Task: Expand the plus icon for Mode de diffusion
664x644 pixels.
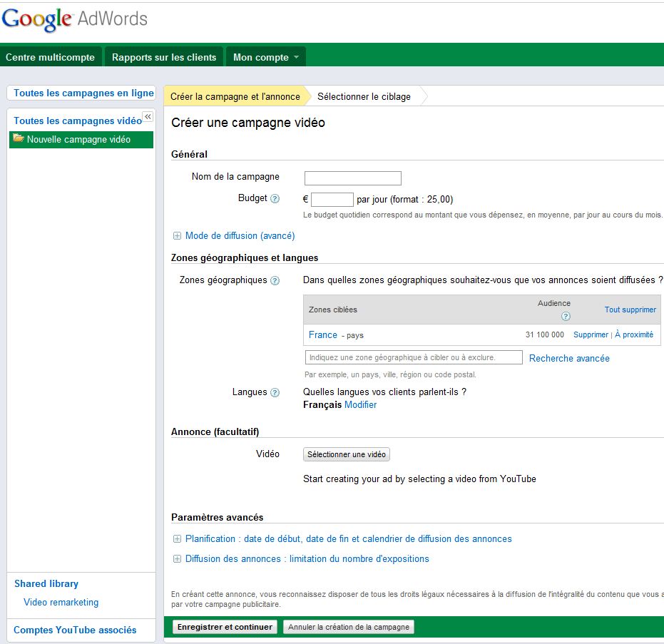Action: pos(177,236)
